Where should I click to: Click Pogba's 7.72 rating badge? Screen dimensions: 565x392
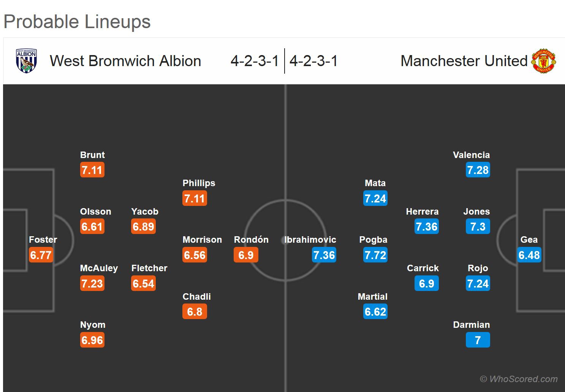[x=375, y=255]
